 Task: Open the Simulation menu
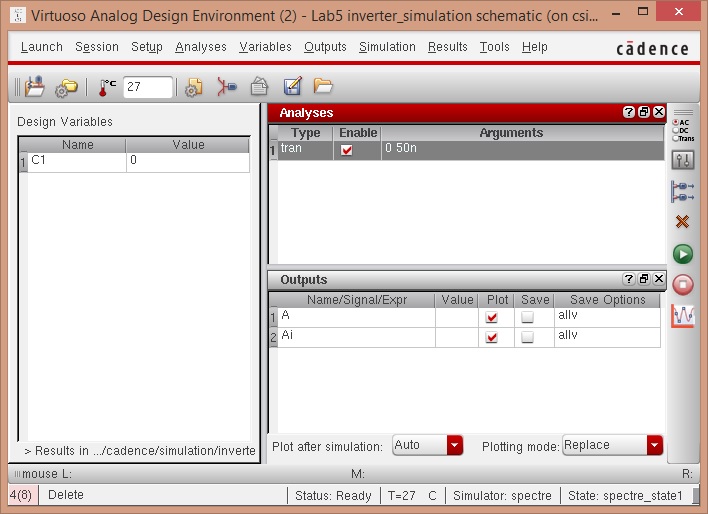pyautogui.click(x=387, y=47)
